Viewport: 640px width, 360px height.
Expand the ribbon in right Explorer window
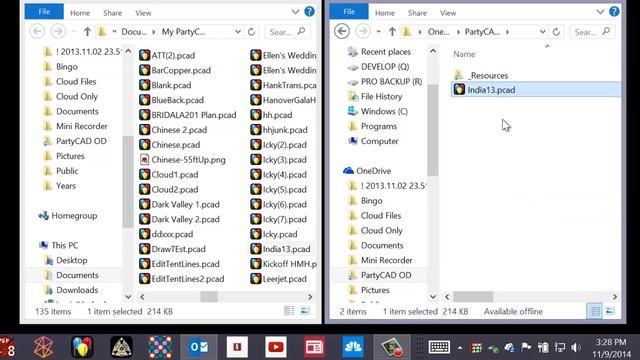tap(600, 12)
